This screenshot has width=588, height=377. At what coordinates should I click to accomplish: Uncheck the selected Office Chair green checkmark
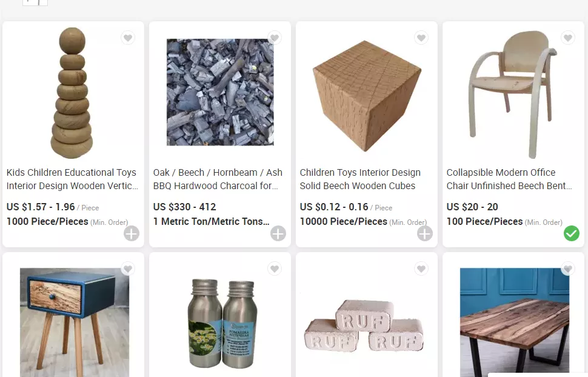[x=571, y=234]
